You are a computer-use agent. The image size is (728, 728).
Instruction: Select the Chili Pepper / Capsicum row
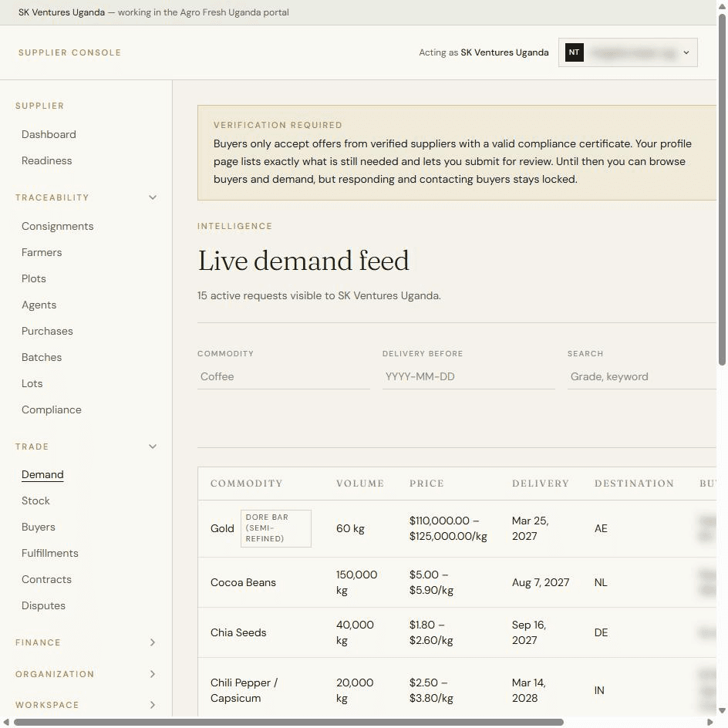click(x=457, y=688)
